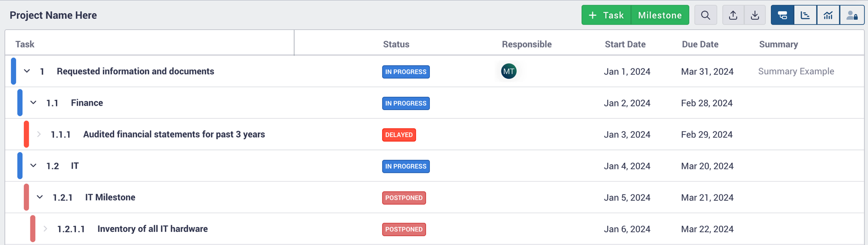Click IN PROGRESS status of Requested information row
868x245 pixels.
point(406,72)
